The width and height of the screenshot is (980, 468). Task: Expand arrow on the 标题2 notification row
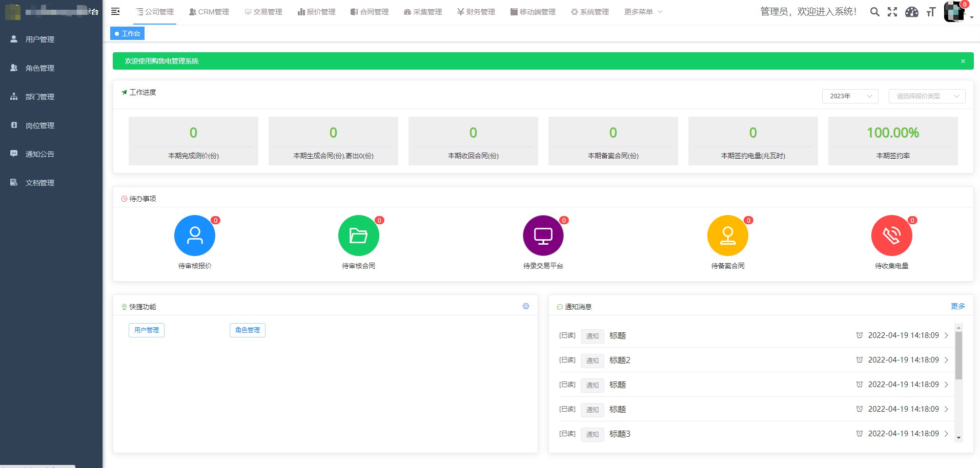click(x=946, y=360)
